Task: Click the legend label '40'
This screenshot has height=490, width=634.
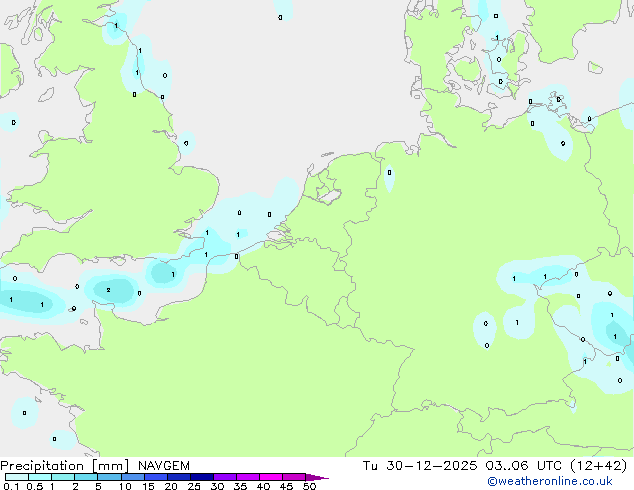Action: 263,486
